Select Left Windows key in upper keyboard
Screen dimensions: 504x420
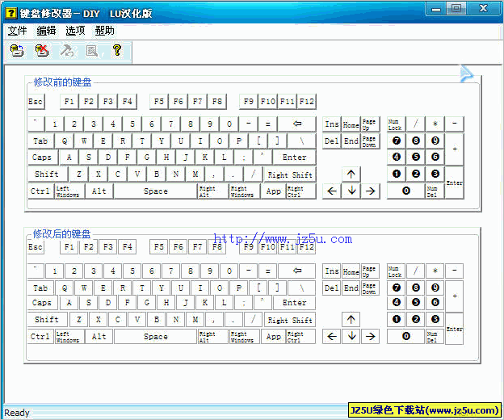tap(69, 191)
